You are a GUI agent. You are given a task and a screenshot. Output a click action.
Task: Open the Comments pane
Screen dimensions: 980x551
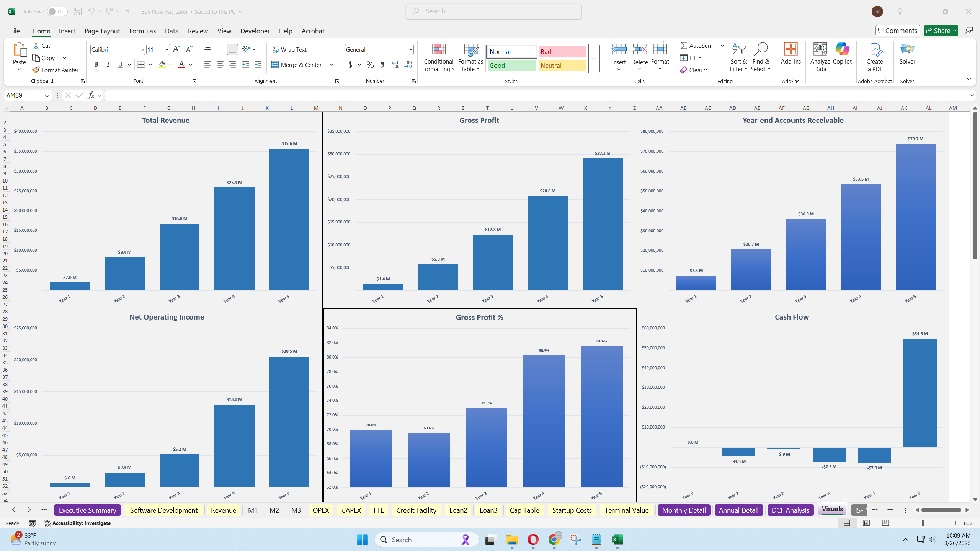(x=898, y=30)
